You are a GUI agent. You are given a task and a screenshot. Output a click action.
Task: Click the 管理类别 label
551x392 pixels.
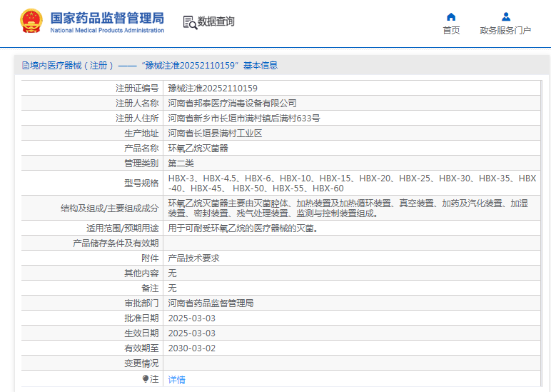click(141, 164)
